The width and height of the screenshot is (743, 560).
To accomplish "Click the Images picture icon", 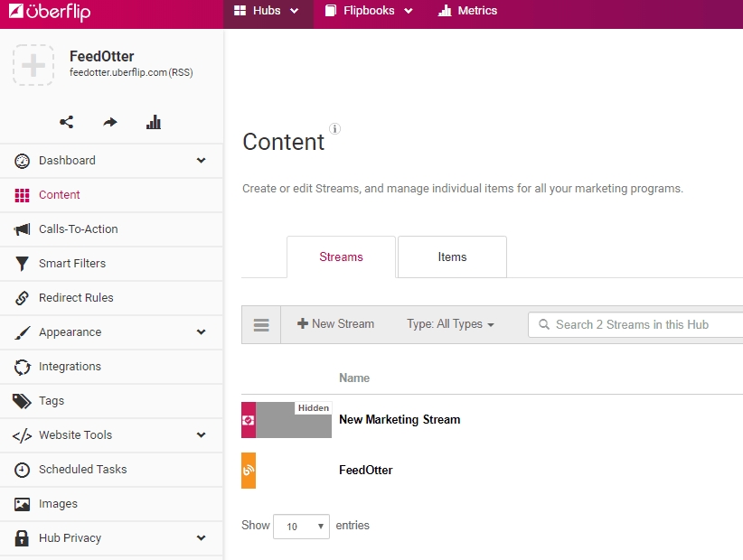I will coord(22,504).
